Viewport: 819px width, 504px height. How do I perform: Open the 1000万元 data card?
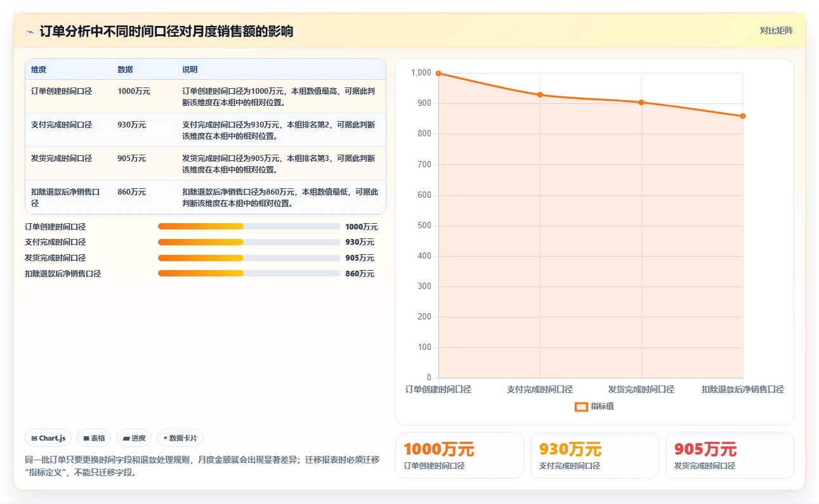click(459, 455)
